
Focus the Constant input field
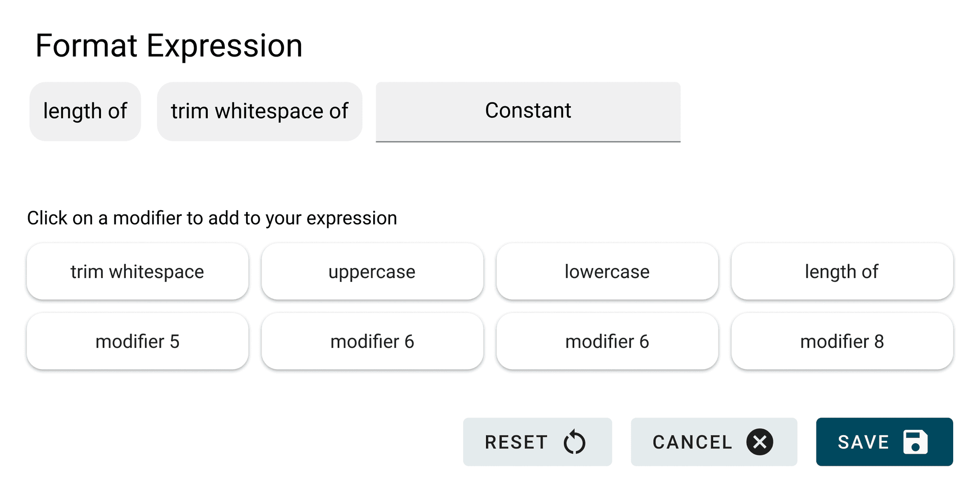point(528,112)
